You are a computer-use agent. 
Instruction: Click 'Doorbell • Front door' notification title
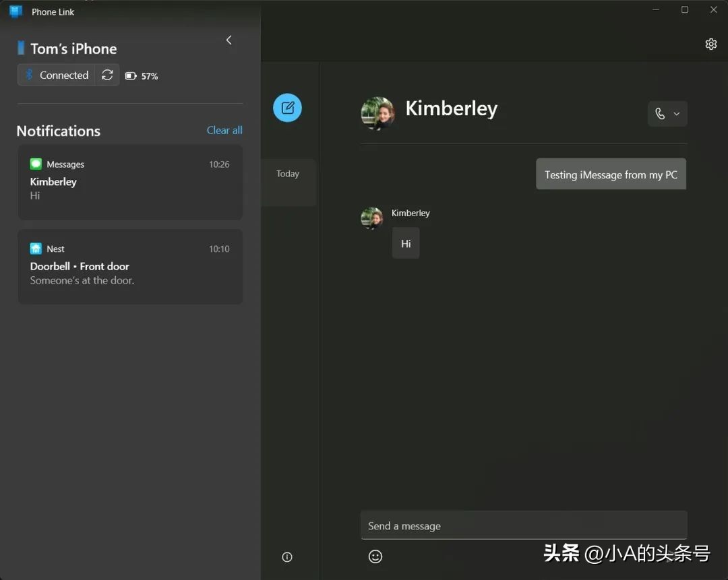[x=80, y=266]
